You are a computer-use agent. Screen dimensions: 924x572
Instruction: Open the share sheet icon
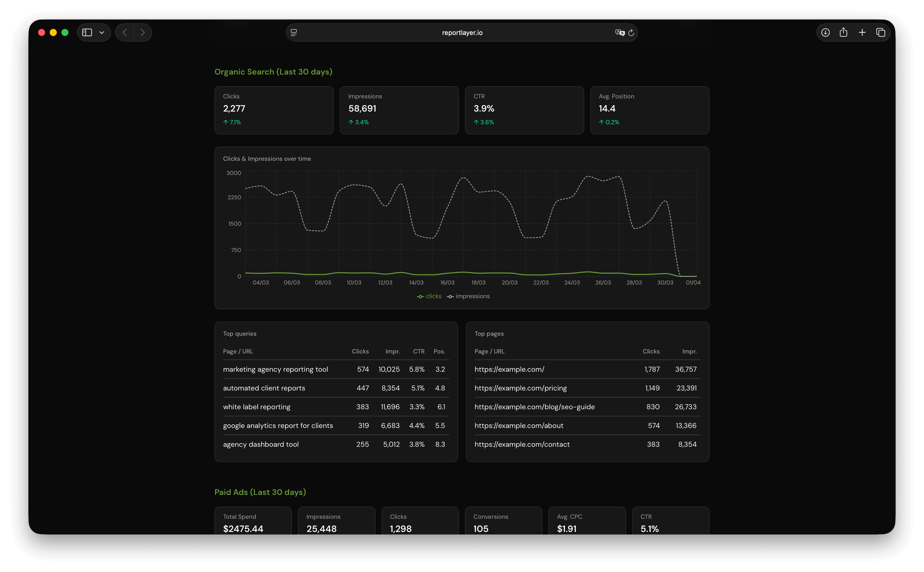(x=843, y=32)
